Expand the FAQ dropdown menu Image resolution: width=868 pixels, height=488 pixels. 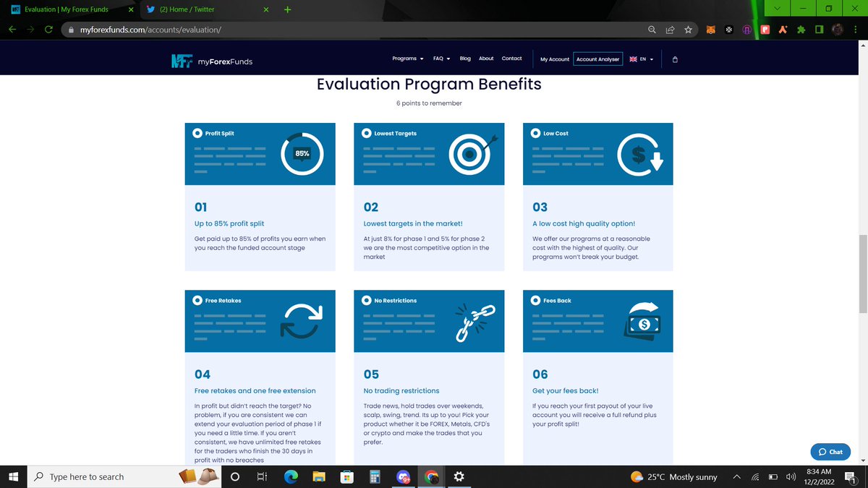[x=441, y=59]
